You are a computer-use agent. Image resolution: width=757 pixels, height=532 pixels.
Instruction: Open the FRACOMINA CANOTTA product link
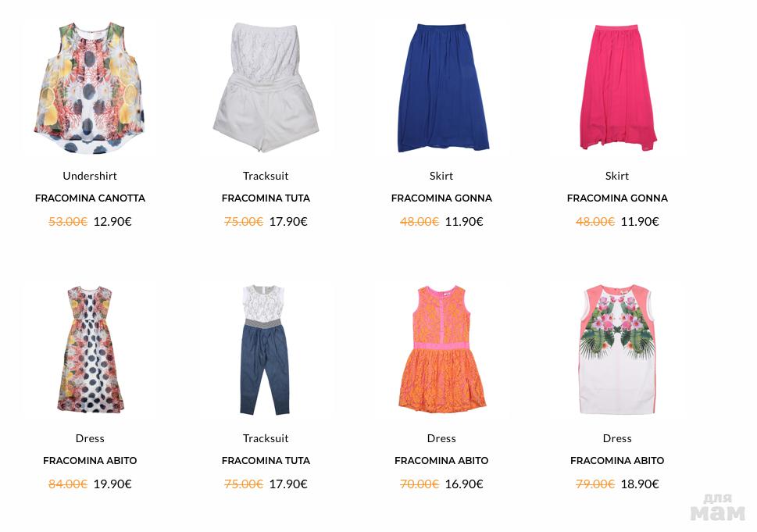point(91,198)
